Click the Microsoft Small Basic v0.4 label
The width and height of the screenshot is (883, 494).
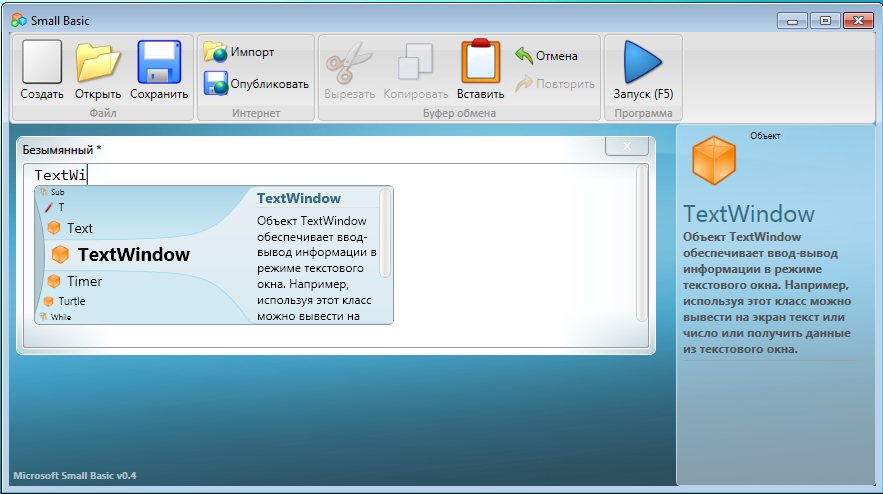pos(75,475)
